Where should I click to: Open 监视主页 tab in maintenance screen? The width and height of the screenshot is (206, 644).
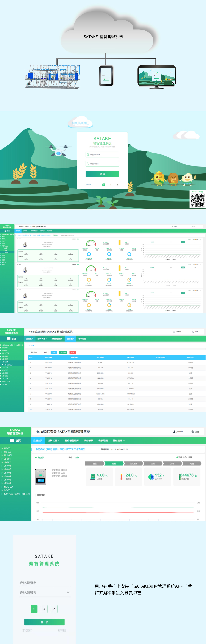pos(30,339)
